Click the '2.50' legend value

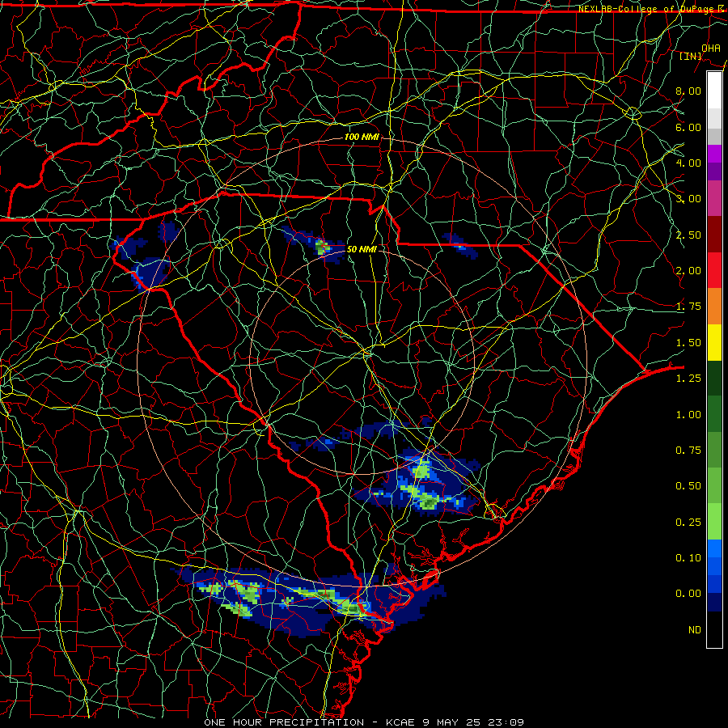[688, 235]
